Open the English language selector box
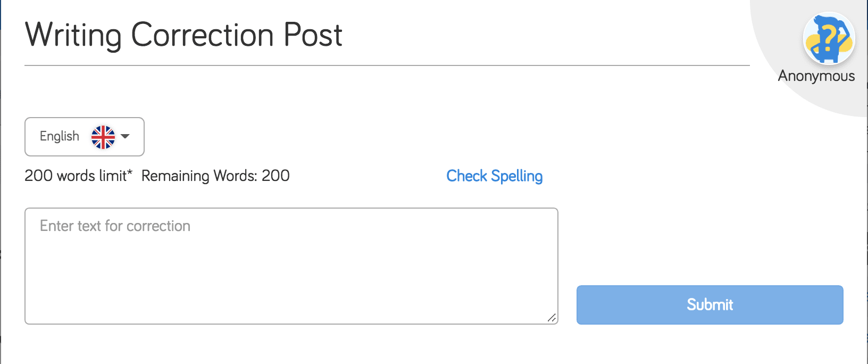This screenshot has width=868, height=364. [x=84, y=137]
